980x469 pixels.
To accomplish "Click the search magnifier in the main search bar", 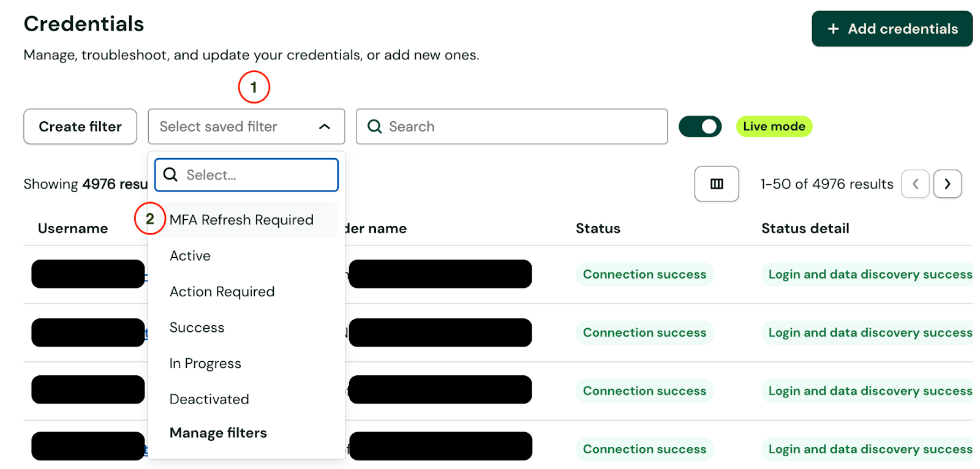I will [375, 126].
